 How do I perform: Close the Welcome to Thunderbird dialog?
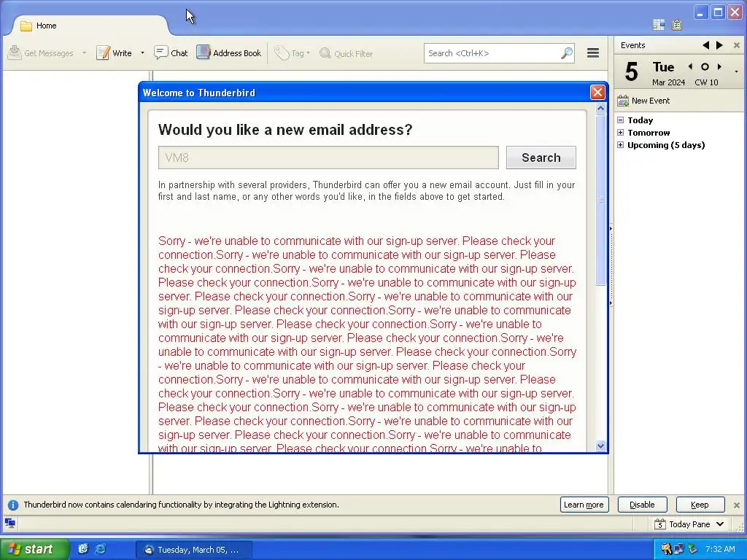(597, 93)
